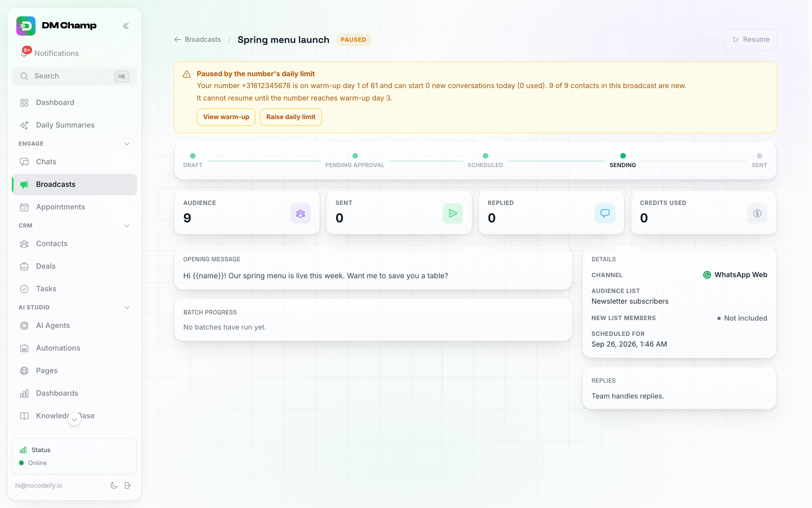Open the Chats sidebar menu item
This screenshot has height=508, width=812.
click(74, 162)
